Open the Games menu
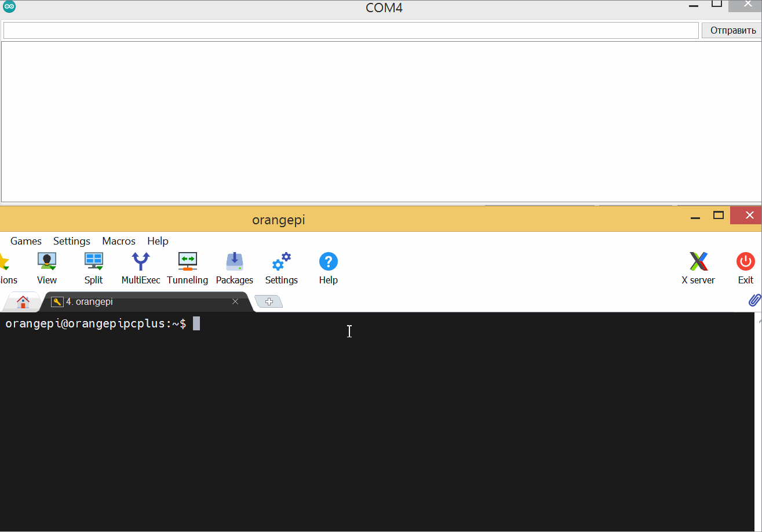Viewport: 762px width, 532px height. click(x=26, y=241)
